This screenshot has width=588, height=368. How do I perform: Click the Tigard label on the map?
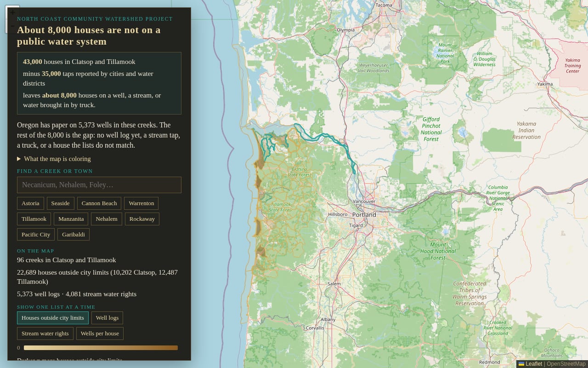point(356,225)
